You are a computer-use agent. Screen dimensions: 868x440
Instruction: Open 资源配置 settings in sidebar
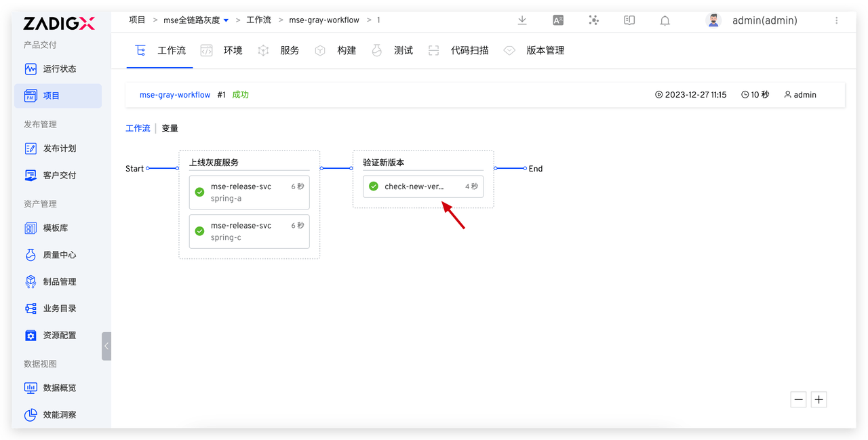coord(59,335)
